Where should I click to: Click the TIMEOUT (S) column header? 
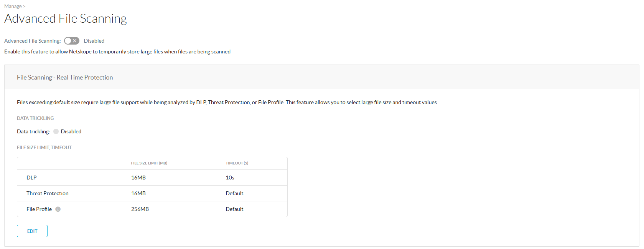coord(237,163)
